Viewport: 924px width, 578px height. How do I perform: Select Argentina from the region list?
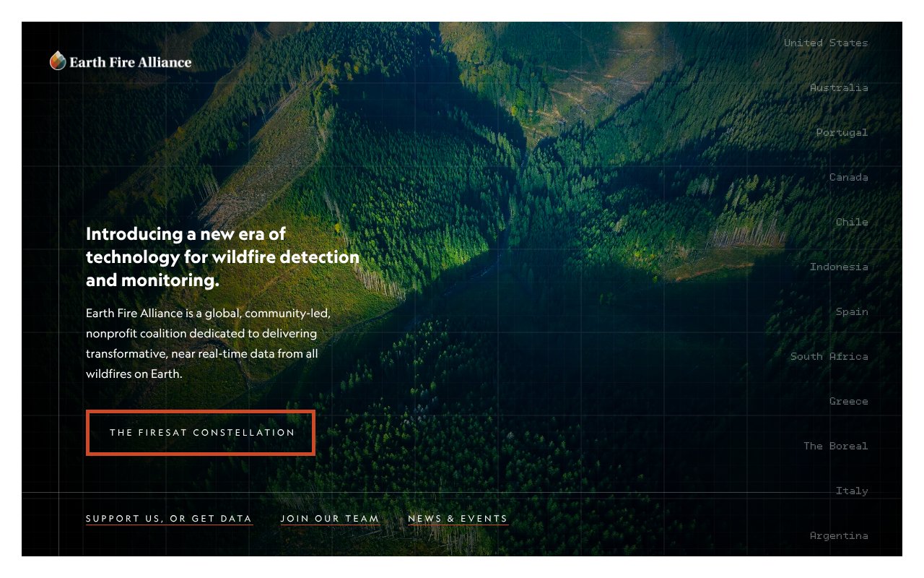click(839, 535)
